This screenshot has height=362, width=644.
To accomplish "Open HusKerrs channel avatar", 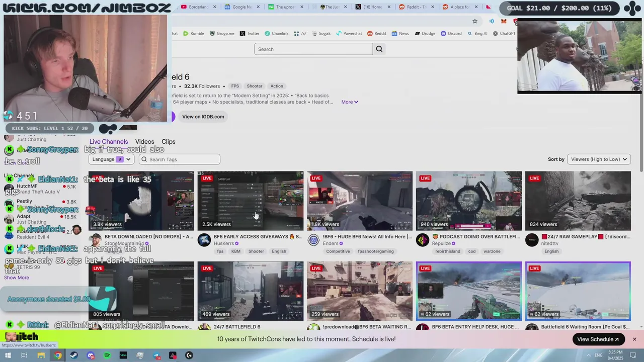I will click(204, 240).
